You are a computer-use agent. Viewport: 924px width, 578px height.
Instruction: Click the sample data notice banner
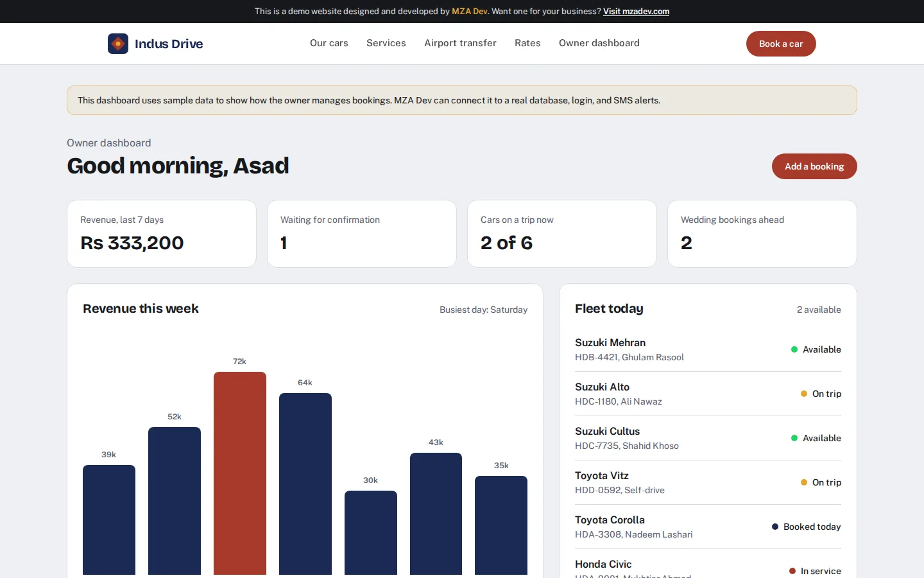[x=462, y=100]
